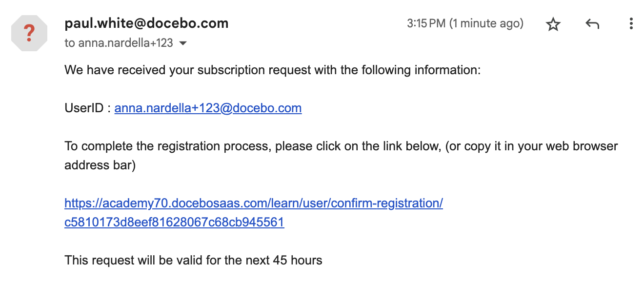Click the '(1 minute ago)' relative time text
This screenshot has height=284, width=644.
(486, 23)
